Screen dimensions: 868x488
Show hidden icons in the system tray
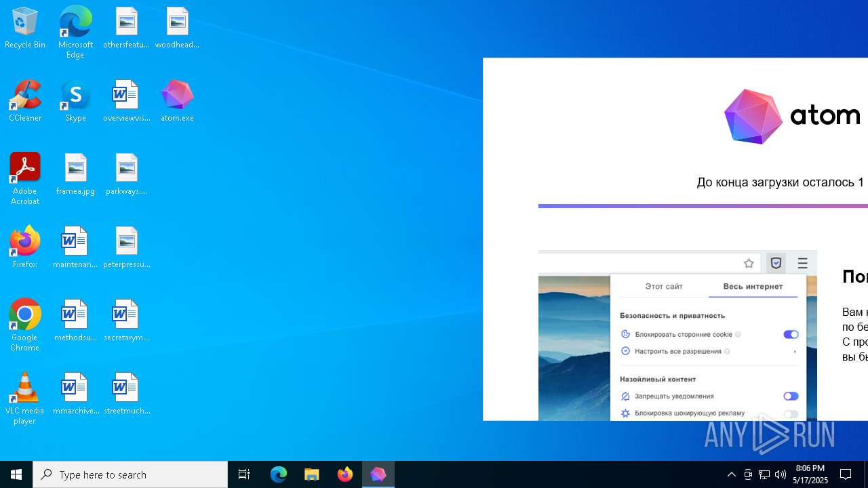[x=732, y=474]
